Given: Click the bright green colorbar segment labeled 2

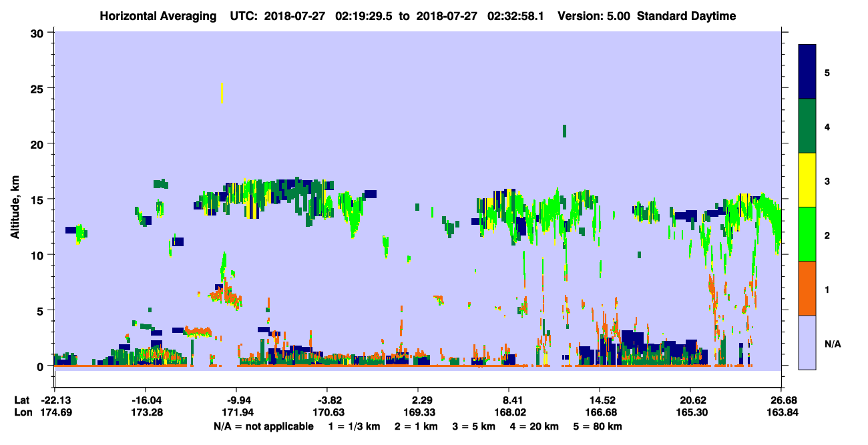Looking at the screenshot, I should click(807, 234).
